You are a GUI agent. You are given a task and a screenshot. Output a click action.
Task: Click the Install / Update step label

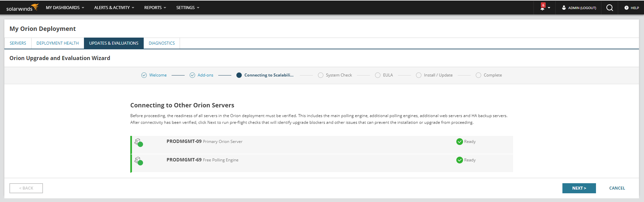438,75
